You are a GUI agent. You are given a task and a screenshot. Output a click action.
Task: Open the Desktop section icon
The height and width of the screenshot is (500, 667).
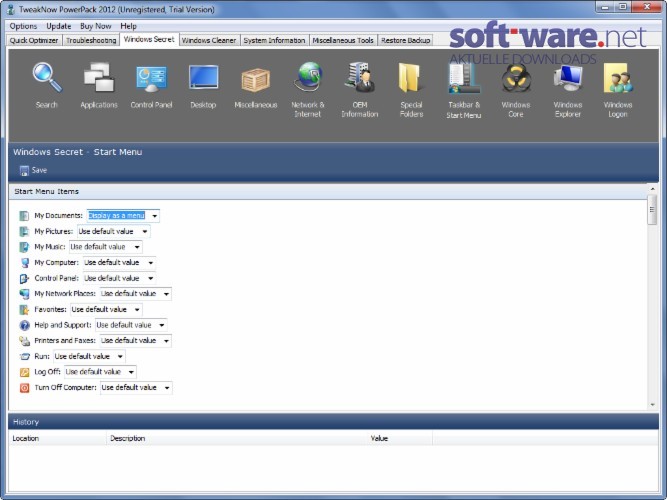tap(203, 78)
